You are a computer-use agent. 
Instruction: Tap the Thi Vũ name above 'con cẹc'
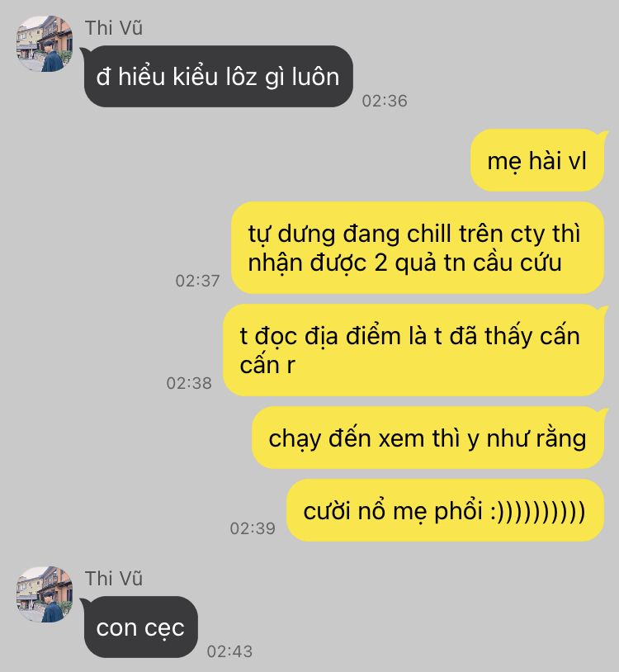point(114,579)
